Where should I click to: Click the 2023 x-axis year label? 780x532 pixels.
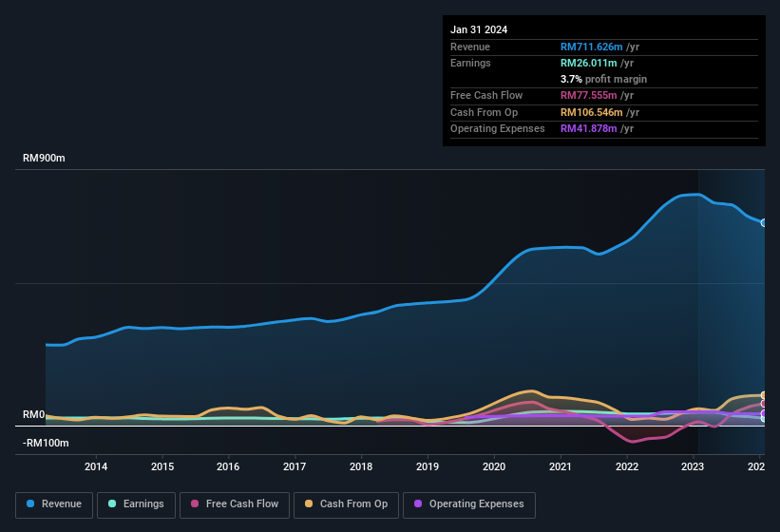click(693, 466)
